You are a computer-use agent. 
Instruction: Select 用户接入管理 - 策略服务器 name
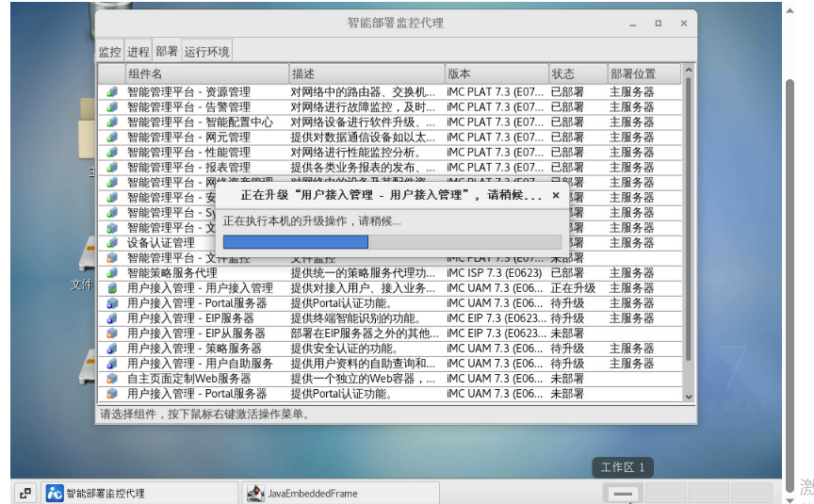[194, 349]
